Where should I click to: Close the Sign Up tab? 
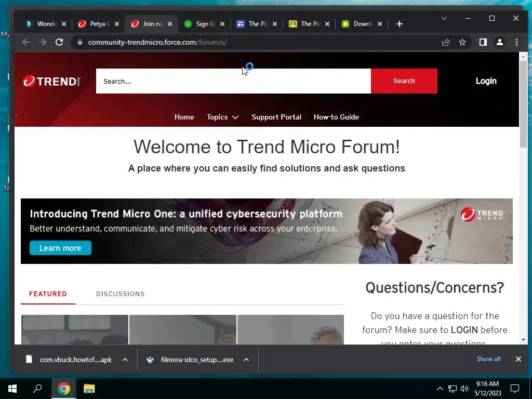tap(222, 24)
